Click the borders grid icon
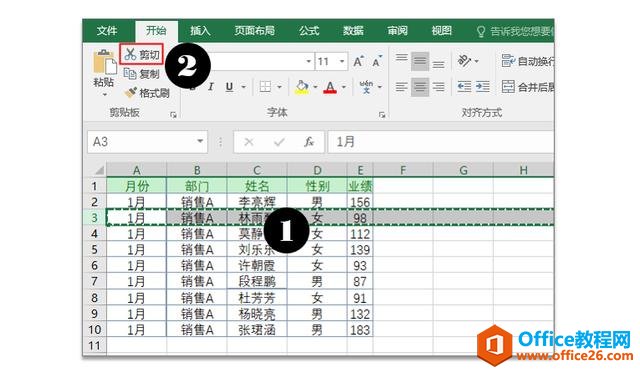Viewport: 640px width, 373px height. click(265, 87)
